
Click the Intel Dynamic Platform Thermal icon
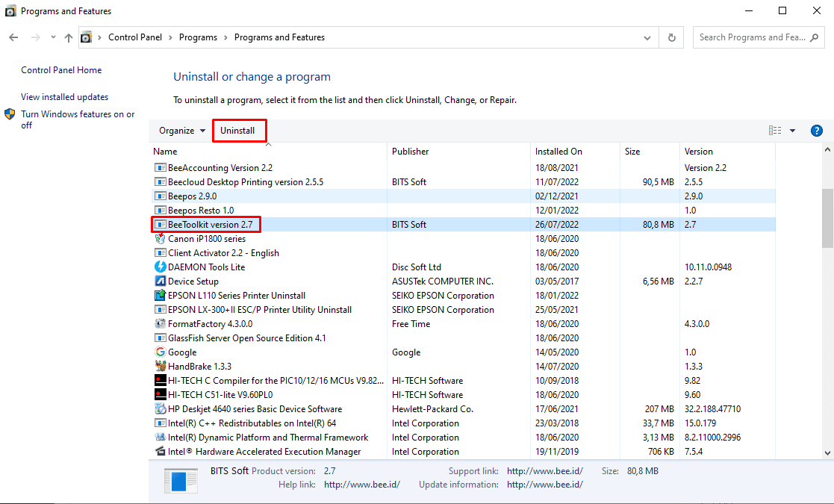[160, 437]
